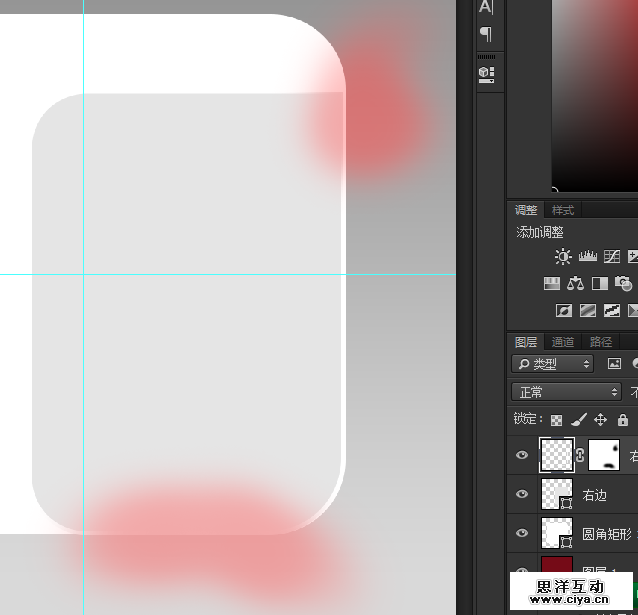Select the layer mask thumbnail
Screen dimensions: 638x615
pyautogui.click(x=604, y=455)
